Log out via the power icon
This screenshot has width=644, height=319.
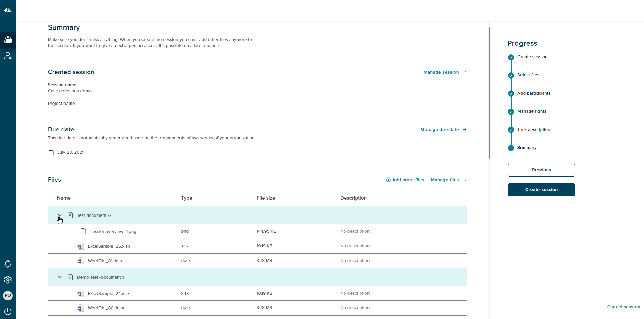pos(8,311)
